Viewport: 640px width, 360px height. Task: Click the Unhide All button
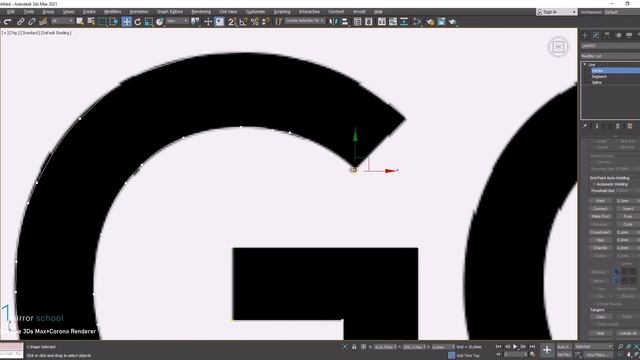point(628,333)
